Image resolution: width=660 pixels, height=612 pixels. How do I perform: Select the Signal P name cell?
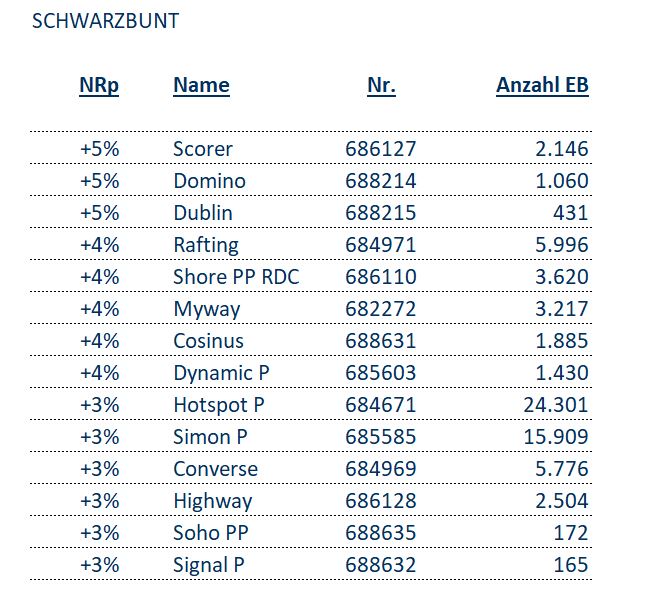click(x=208, y=565)
